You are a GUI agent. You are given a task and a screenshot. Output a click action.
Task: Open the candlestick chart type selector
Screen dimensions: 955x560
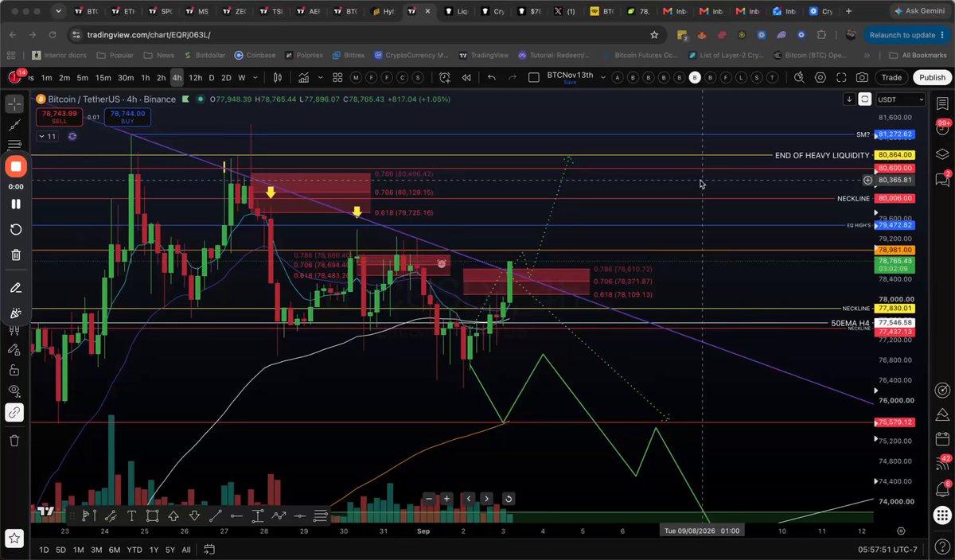coord(278,77)
